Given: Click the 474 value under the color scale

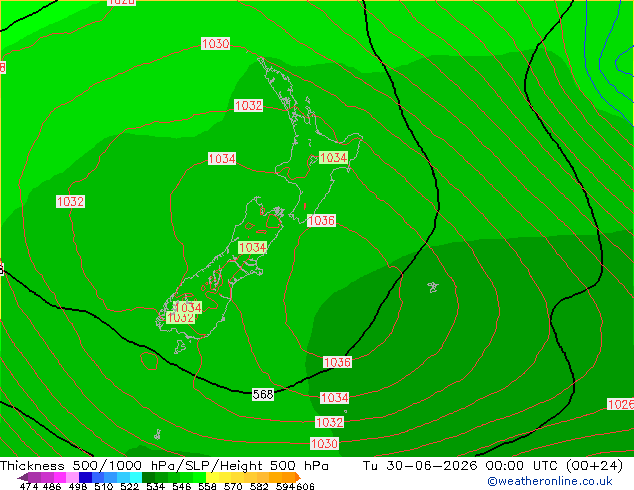Looking at the screenshot, I should pos(29,486).
